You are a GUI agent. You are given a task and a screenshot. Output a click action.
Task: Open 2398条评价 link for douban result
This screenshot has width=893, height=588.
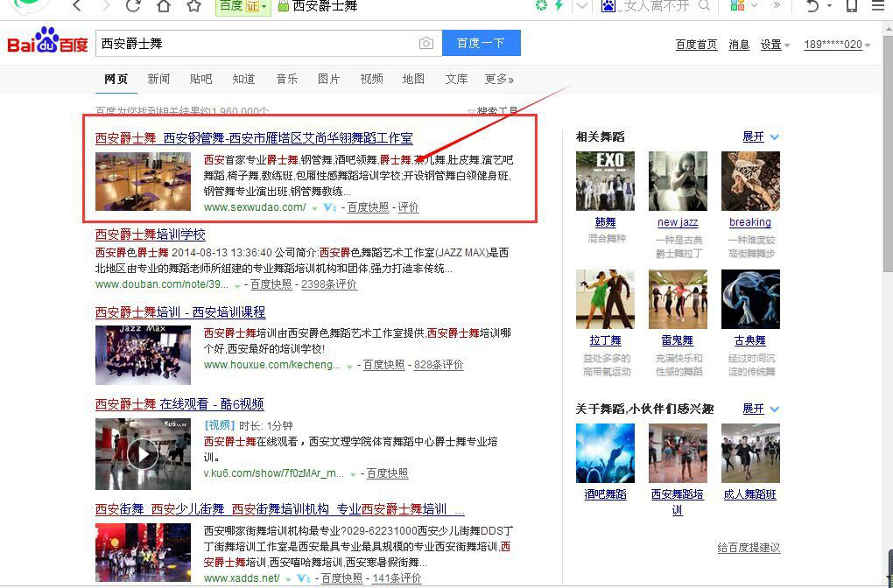[x=329, y=284]
